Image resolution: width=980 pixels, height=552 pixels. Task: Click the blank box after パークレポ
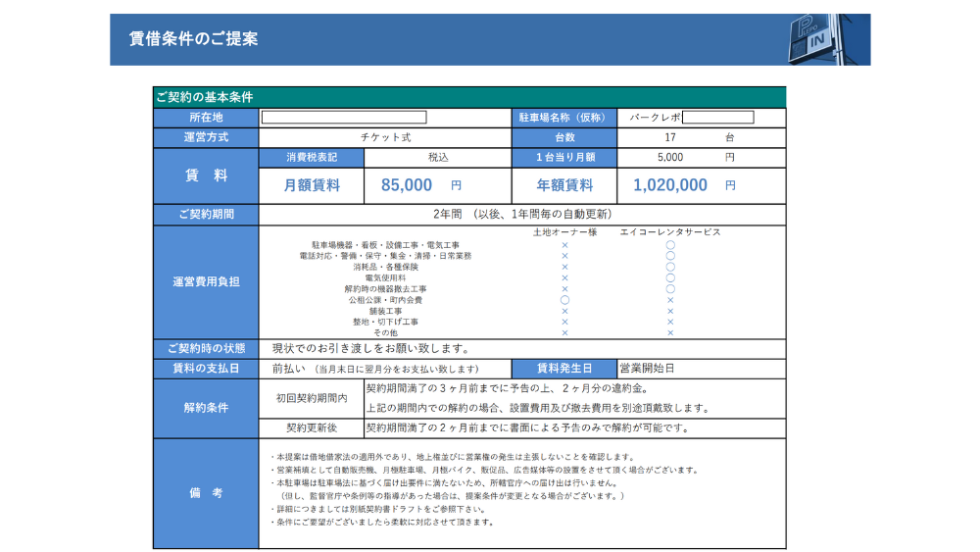[x=718, y=117]
